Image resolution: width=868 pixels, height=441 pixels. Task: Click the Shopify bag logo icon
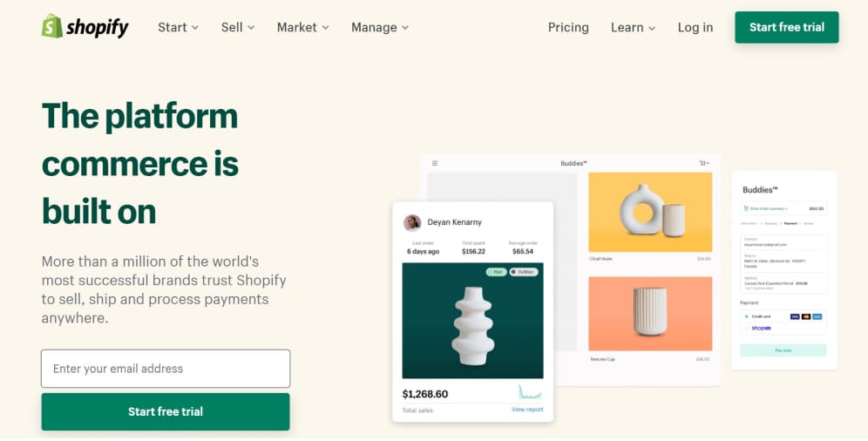[x=52, y=26]
